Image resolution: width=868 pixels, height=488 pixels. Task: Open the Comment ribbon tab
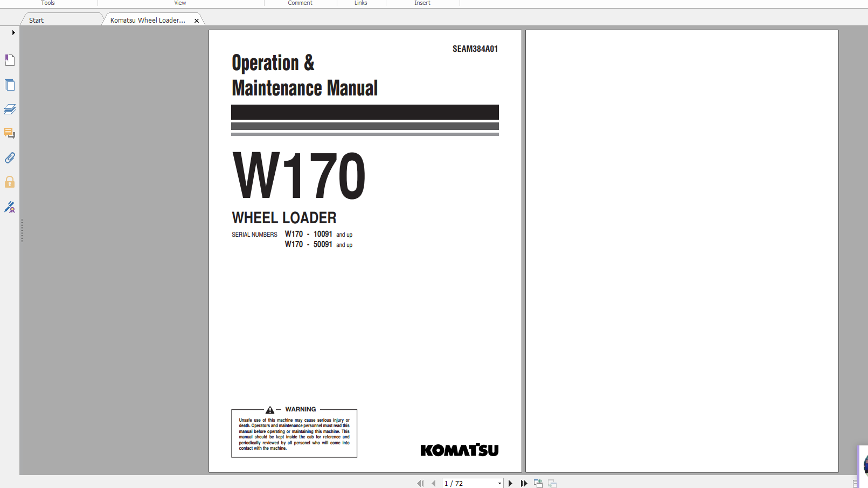click(x=300, y=3)
